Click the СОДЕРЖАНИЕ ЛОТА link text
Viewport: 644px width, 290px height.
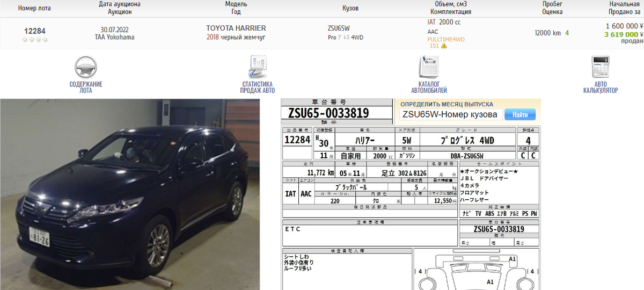click(85, 88)
